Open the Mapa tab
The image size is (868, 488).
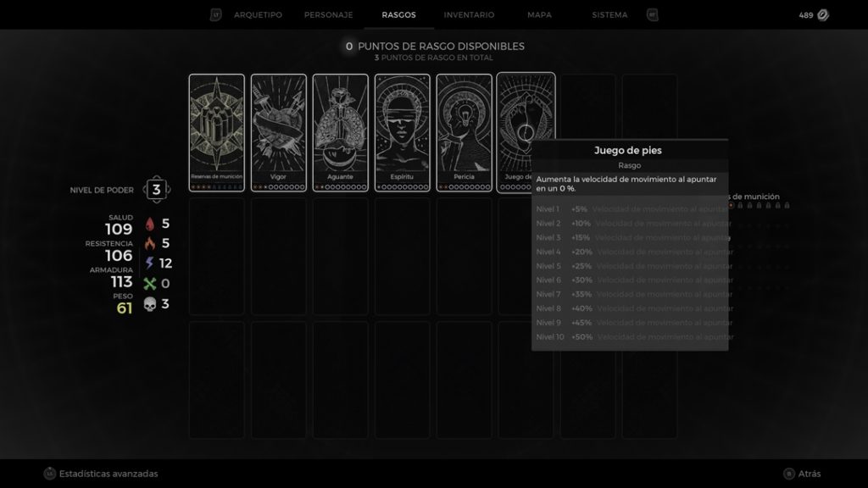[539, 15]
